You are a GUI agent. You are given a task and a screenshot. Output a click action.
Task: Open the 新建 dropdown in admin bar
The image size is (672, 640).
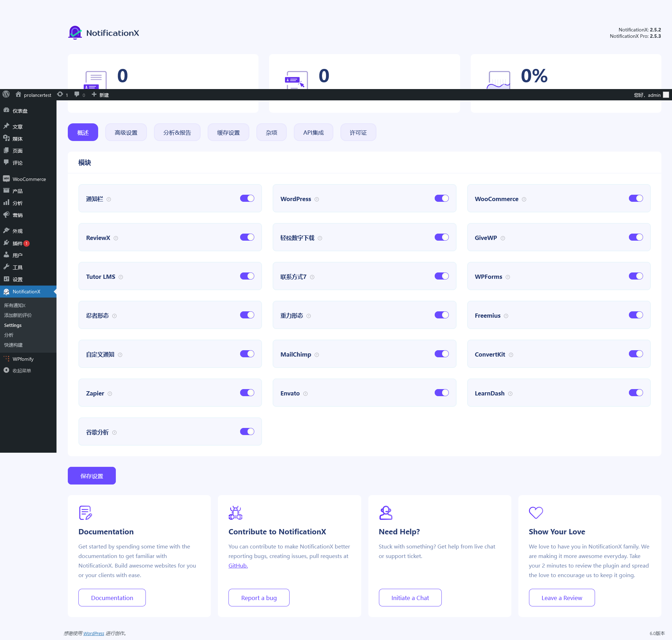pyautogui.click(x=100, y=95)
